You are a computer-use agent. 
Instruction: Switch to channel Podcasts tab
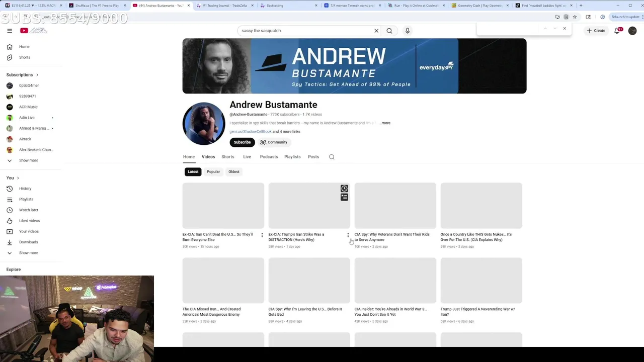[x=269, y=157]
